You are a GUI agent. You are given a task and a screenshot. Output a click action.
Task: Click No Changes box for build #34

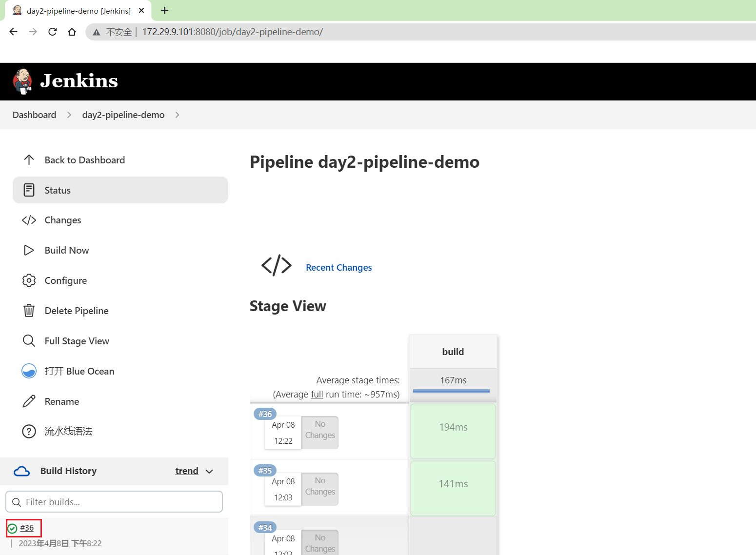(320, 542)
